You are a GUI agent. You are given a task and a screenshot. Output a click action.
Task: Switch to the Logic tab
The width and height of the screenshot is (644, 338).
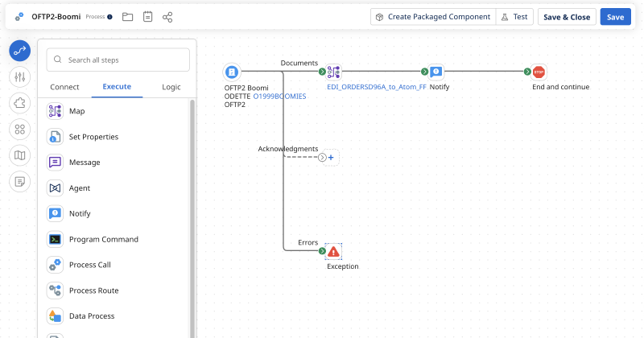click(171, 87)
